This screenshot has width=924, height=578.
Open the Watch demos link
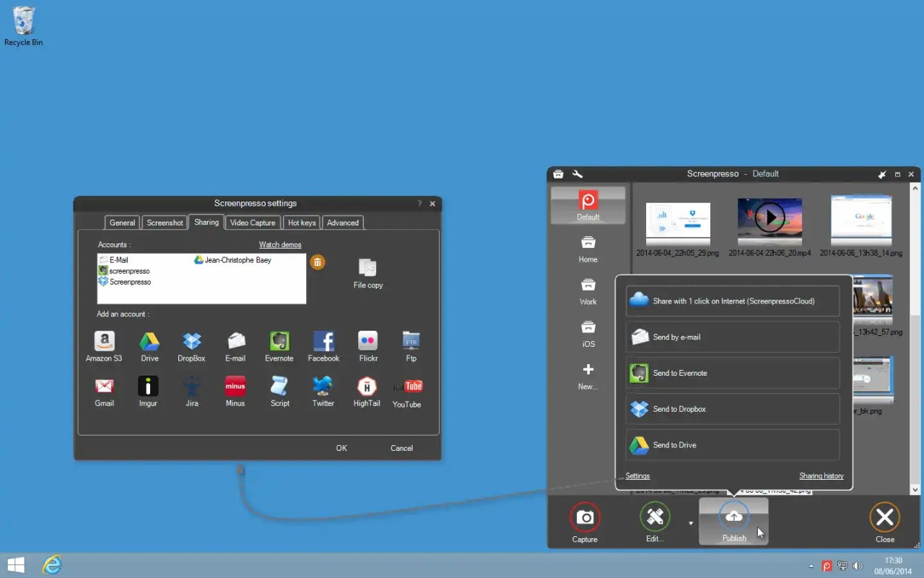pyautogui.click(x=280, y=244)
